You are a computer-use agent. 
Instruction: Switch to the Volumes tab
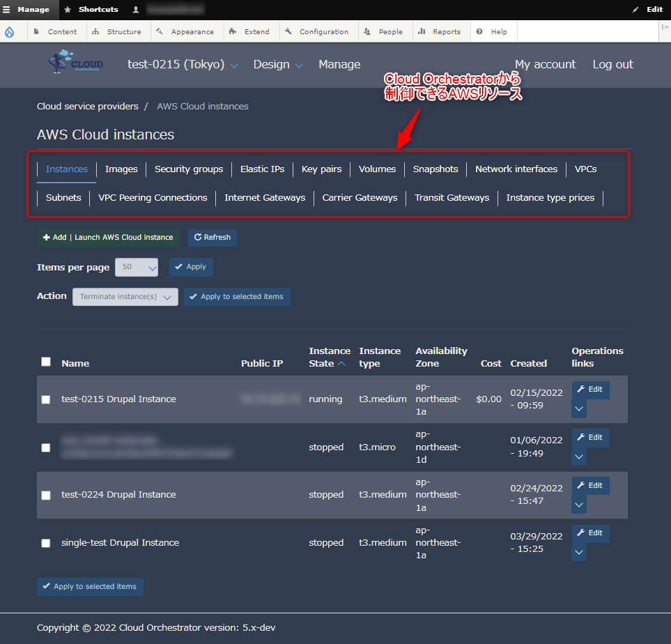[x=377, y=169]
